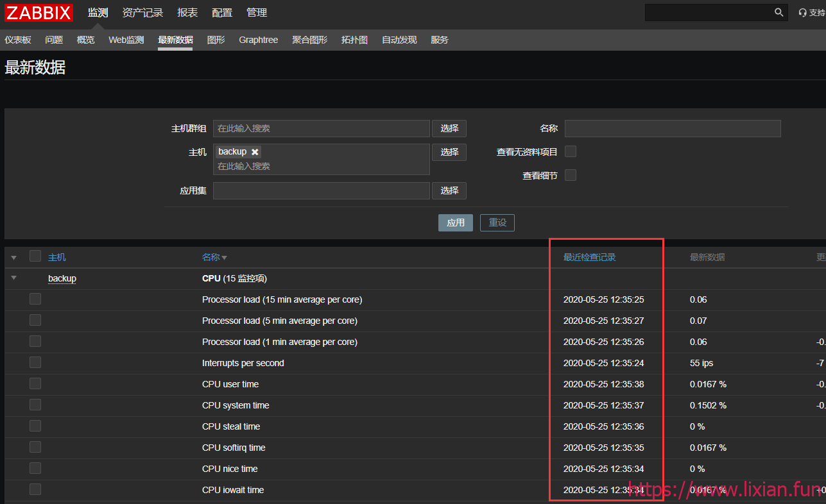
Task: Collapse the CPU group triangle
Action: [14, 278]
